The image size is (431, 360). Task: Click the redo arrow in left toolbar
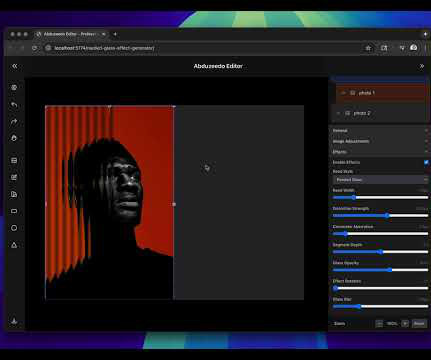(x=14, y=122)
